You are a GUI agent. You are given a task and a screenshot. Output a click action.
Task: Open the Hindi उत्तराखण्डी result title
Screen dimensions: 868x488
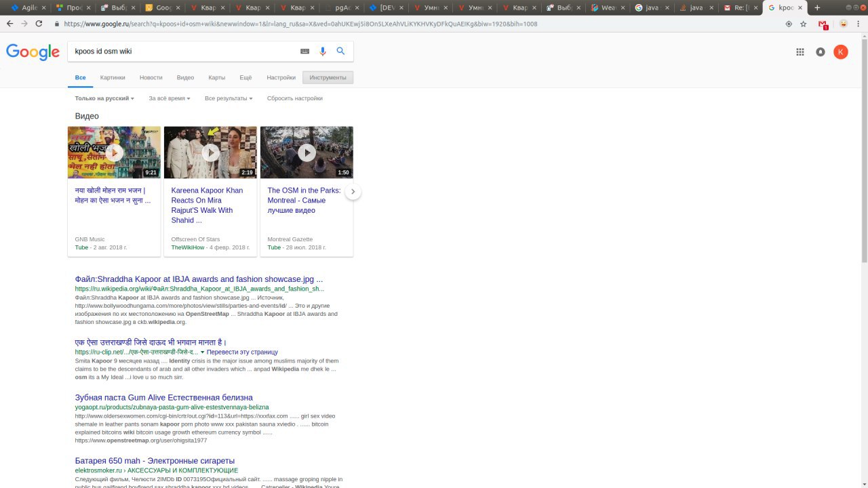(151, 342)
